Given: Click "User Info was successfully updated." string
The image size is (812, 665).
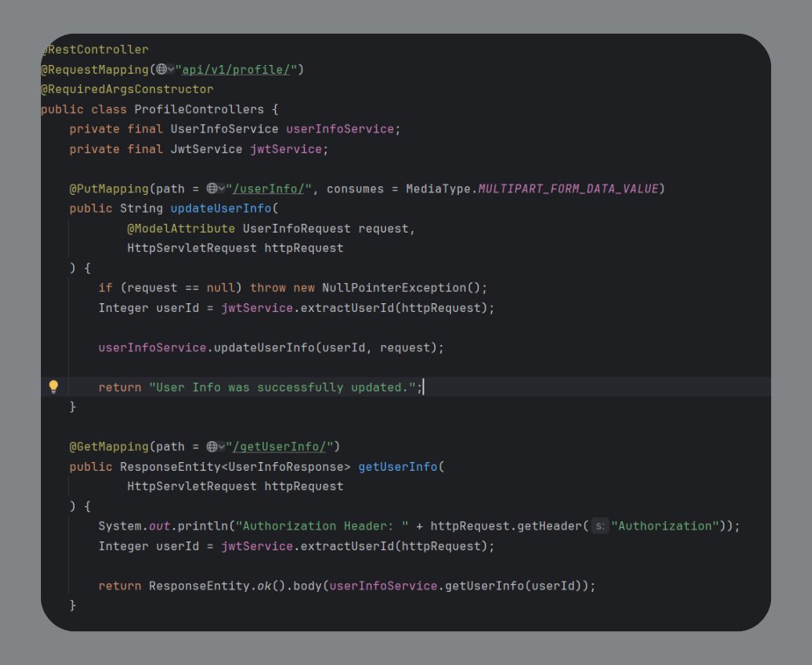Looking at the screenshot, I should (282, 387).
